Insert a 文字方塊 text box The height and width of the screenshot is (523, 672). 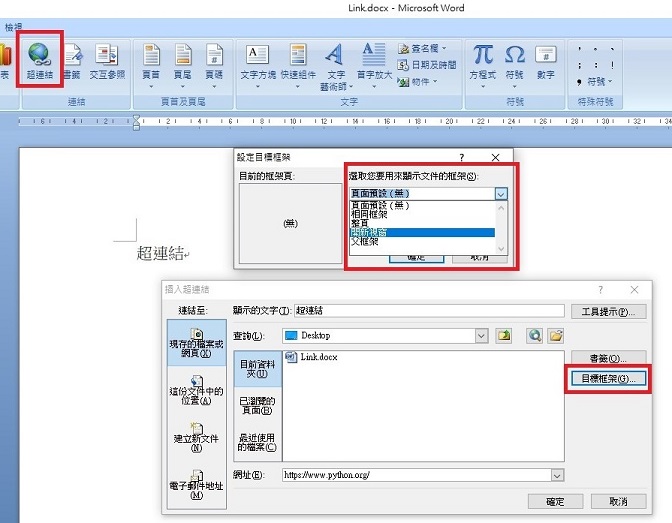click(257, 60)
